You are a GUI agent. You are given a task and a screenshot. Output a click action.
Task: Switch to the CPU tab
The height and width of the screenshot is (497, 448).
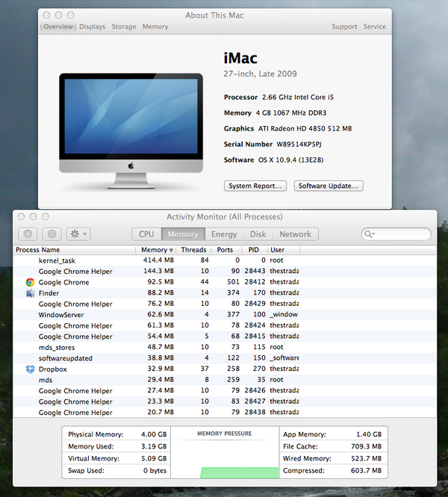coord(146,234)
